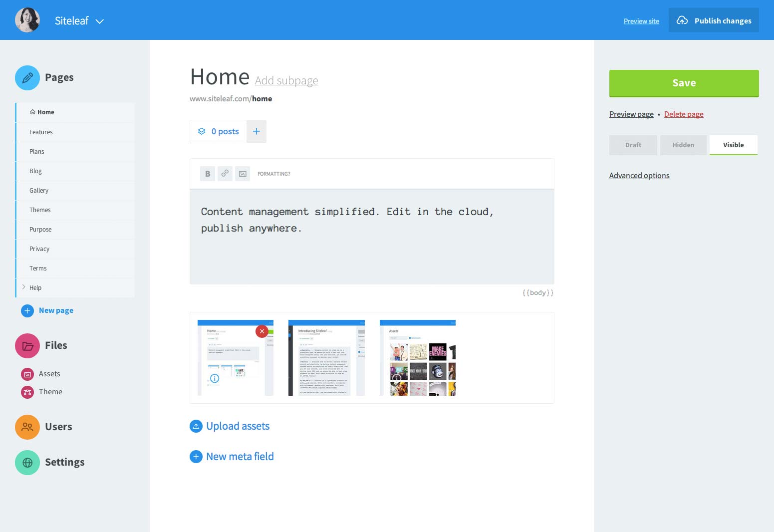774x532 pixels.
Task: Click the Pages section heading
Action: tap(59, 77)
